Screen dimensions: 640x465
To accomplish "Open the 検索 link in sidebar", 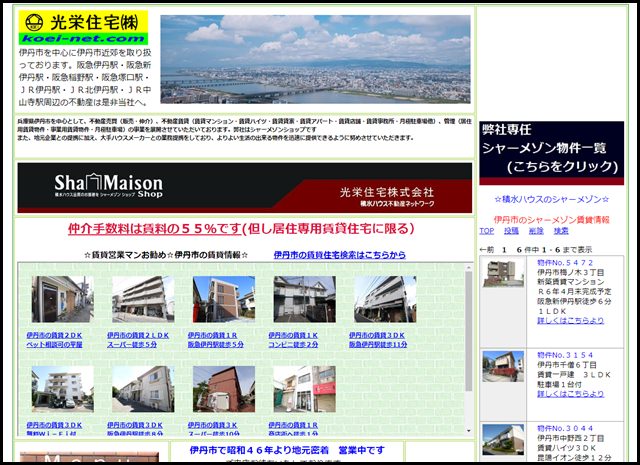I will [x=561, y=231].
